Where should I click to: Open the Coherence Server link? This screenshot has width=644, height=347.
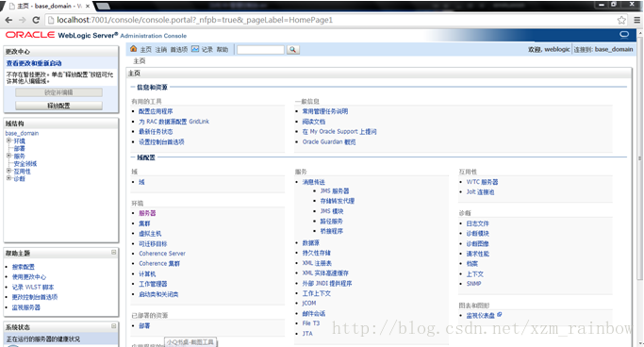(162, 254)
